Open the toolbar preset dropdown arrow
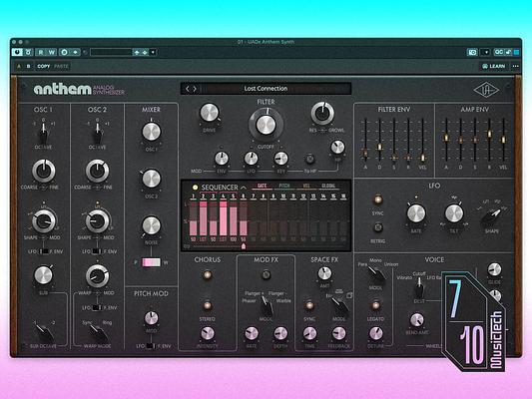The height and width of the screenshot is (399, 532). 153,52
